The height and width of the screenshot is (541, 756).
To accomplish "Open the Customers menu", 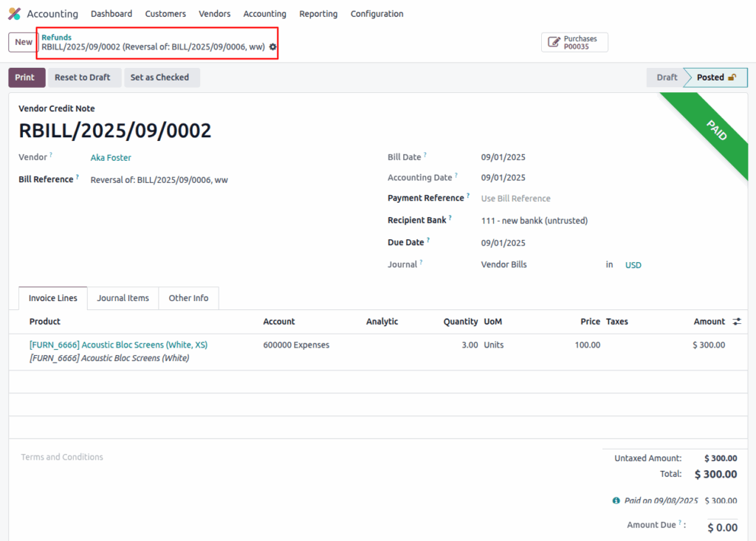I will [x=165, y=13].
